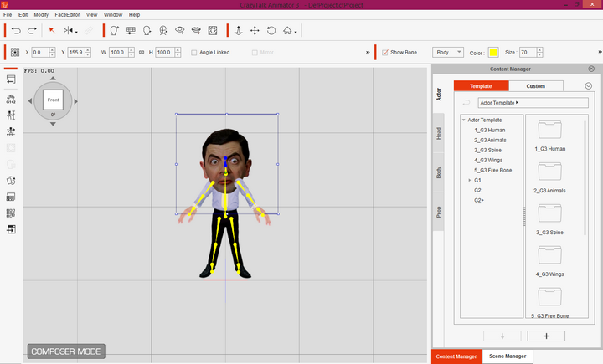Screen dimensions: 603x364
Task: Select the Rotate tool
Action: pos(271,30)
